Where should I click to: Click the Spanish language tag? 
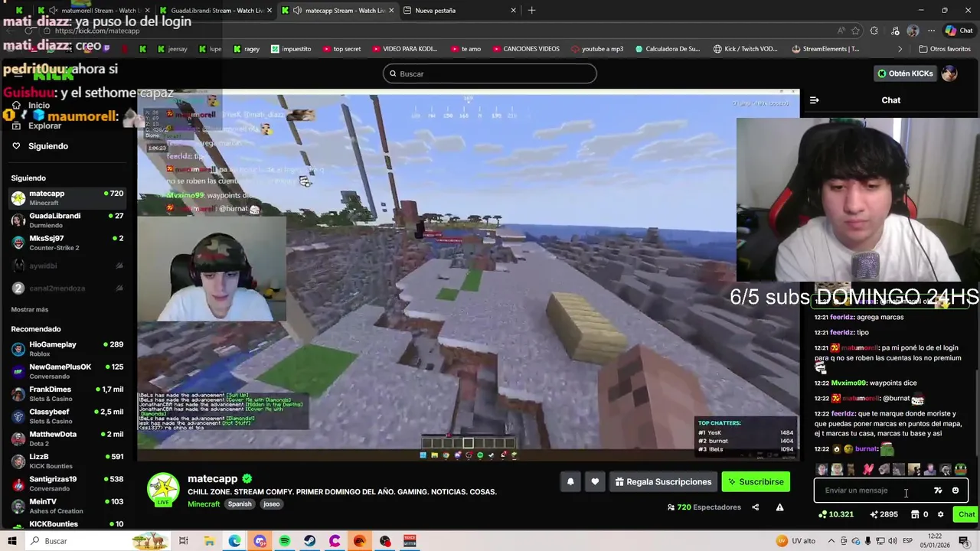(x=240, y=504)
